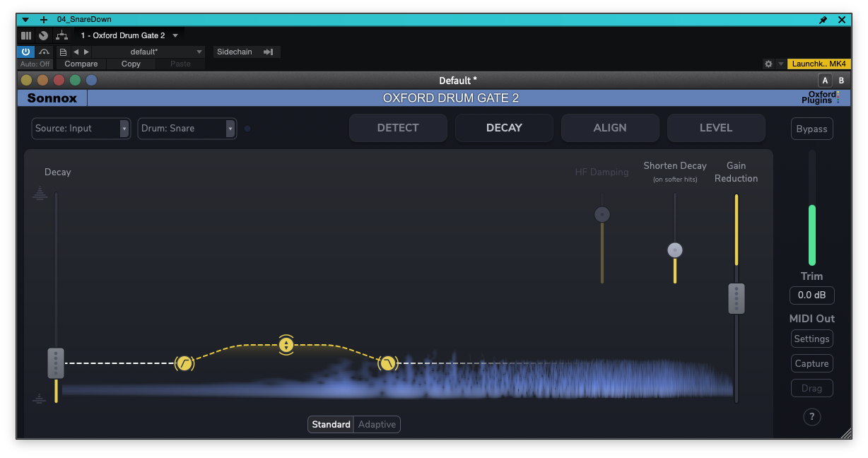Click the Decay slider handle

pos(56,363)
